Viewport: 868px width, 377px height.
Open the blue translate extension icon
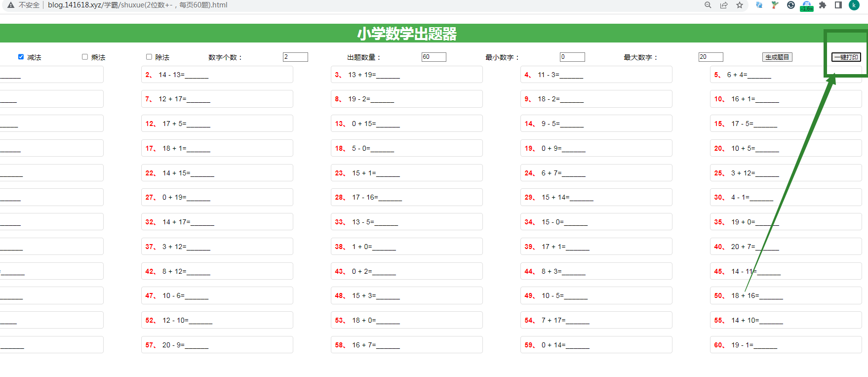(759, 5)
